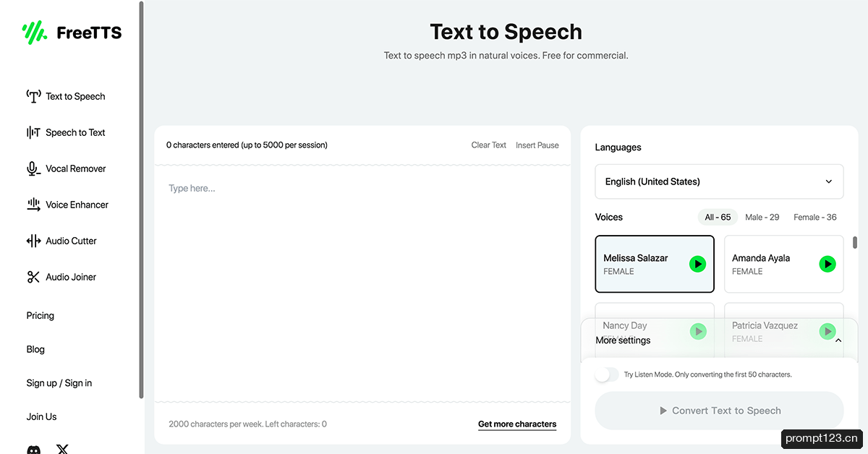This screenshot has width=868, height=454.
Task: Click the FreeTTS brand name
Action: tap(89, 33)
